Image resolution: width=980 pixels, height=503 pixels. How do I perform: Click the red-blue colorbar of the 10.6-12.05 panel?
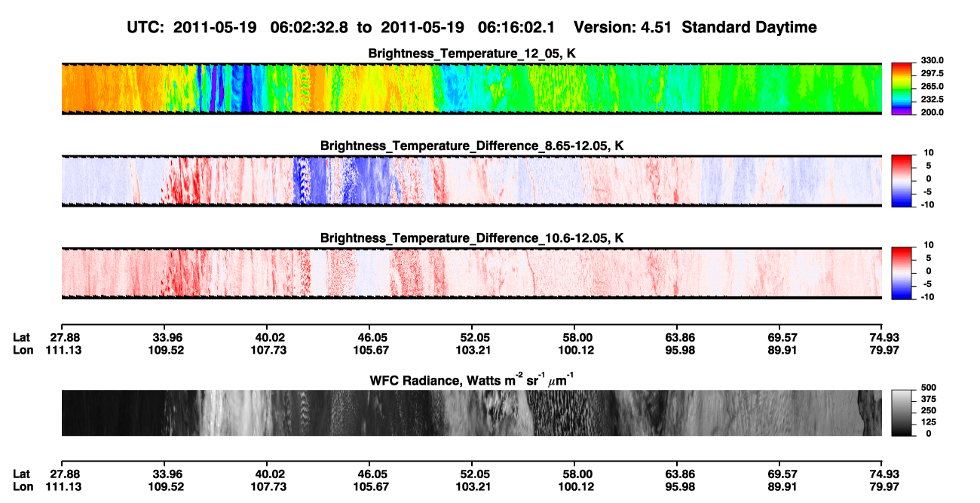pos(901,273)
